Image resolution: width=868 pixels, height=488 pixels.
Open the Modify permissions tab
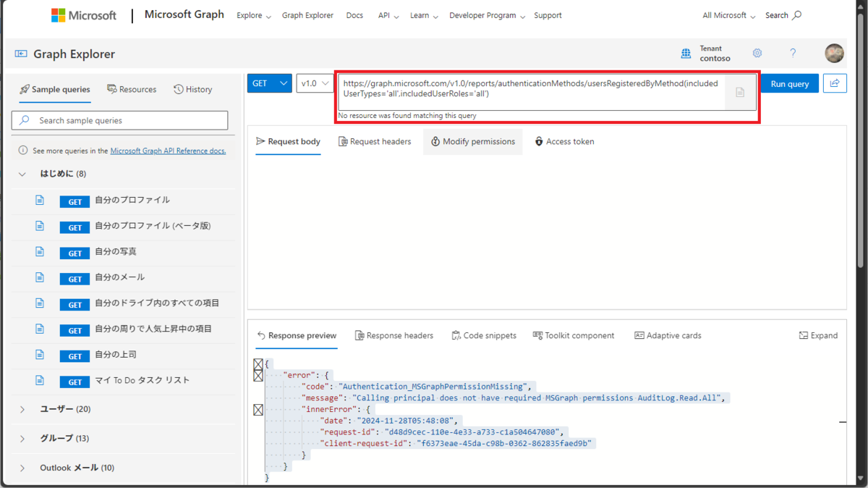click(473, 142)
